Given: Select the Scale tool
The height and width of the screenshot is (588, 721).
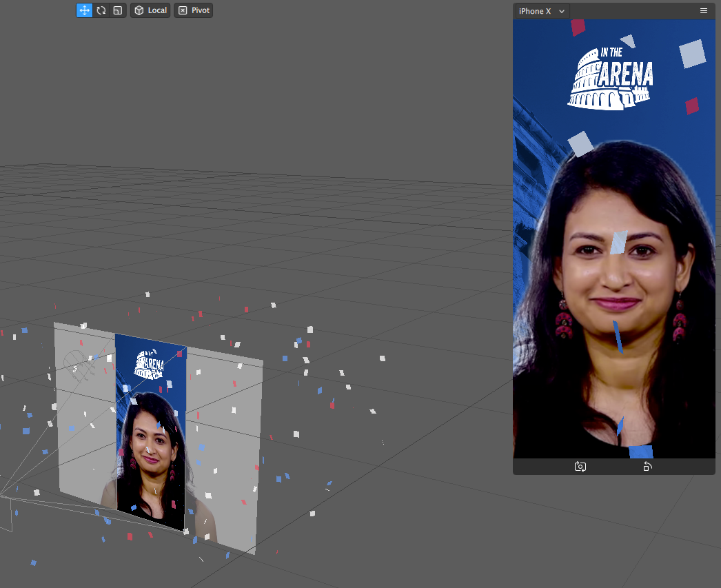Looking at the screenshot, I should [118, 10].
